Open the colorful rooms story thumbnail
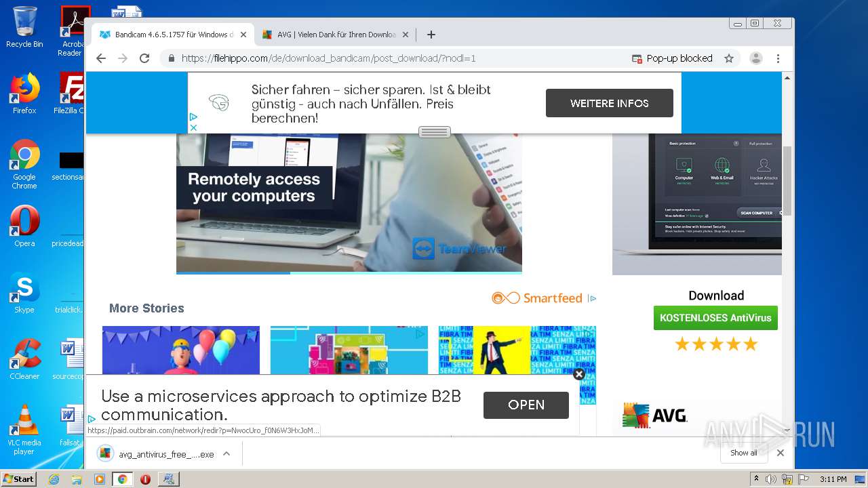868x488 pixels. tap(349, 350)
